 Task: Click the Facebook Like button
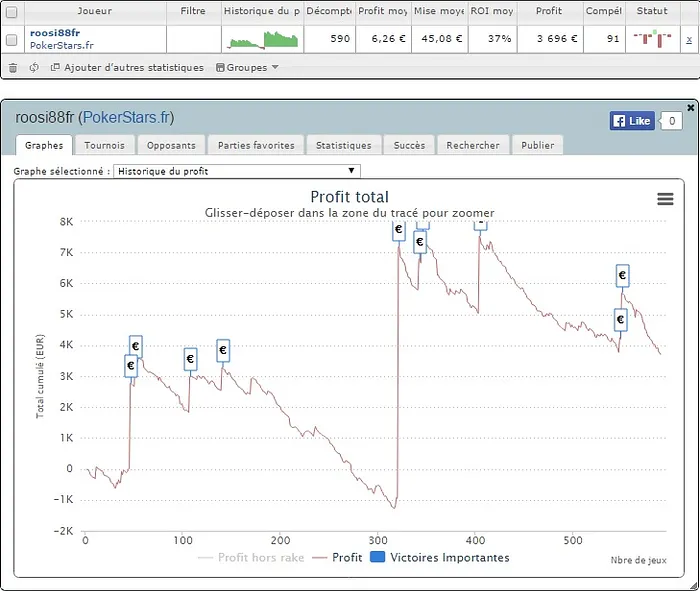632,121
